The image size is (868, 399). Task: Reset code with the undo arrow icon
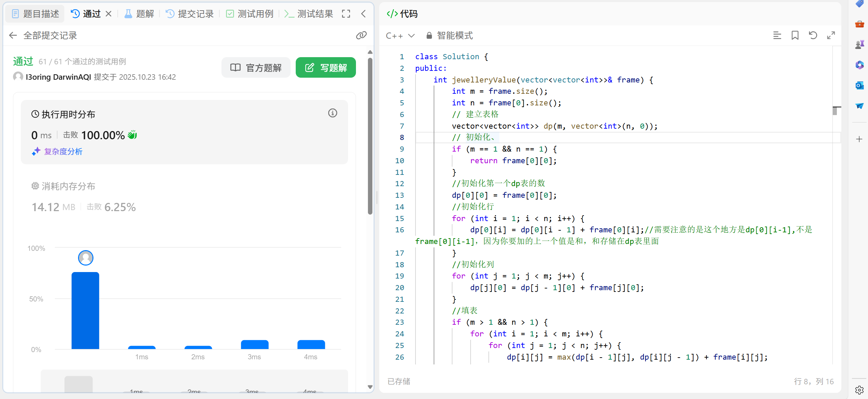point(813,35)
